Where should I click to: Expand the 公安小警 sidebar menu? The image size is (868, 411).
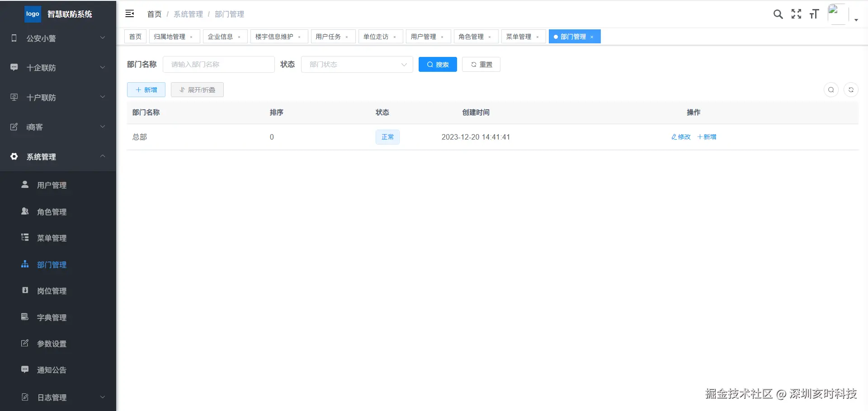tap(103, 38)
